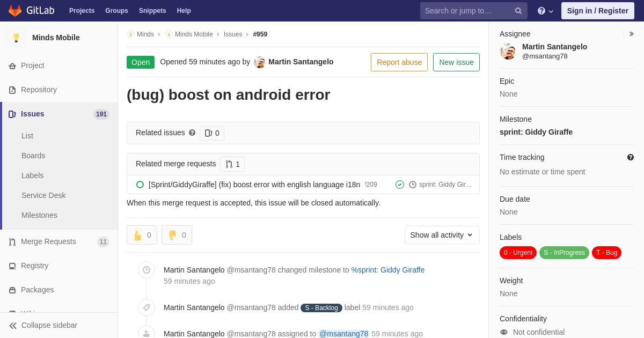
Task: Open the issues List sub-item
Action: point(27,136)
